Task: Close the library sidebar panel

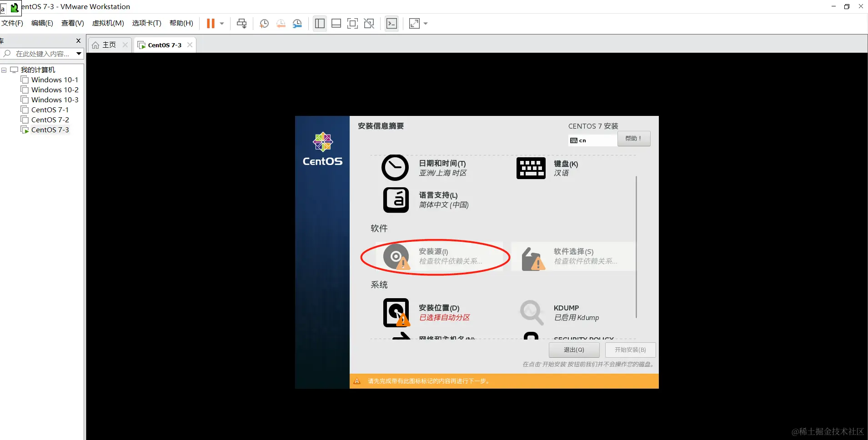Action: [78, 41]
